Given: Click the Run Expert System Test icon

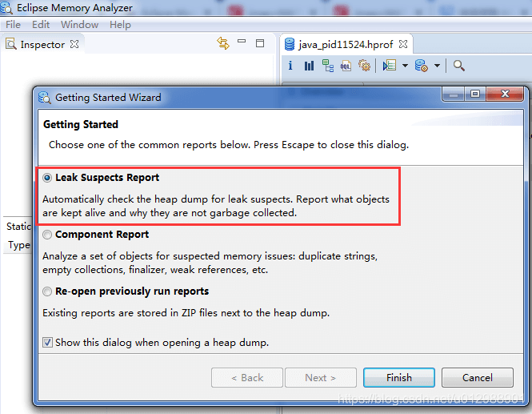Looking at the screenshot, I should pos(390,65).
